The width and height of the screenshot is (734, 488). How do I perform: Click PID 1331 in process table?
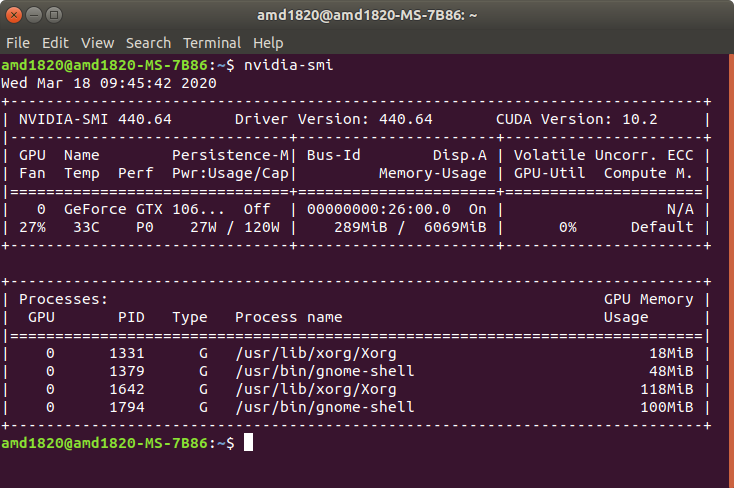tap(127, 353)
